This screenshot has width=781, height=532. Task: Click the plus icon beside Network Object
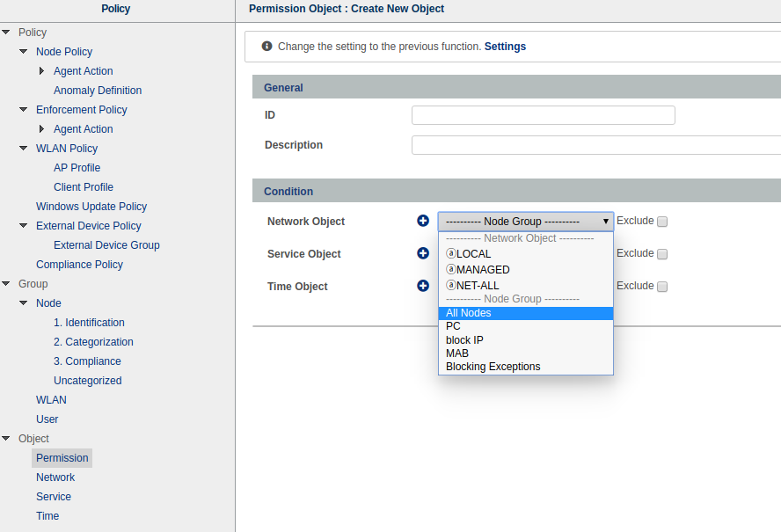point(423,221)
